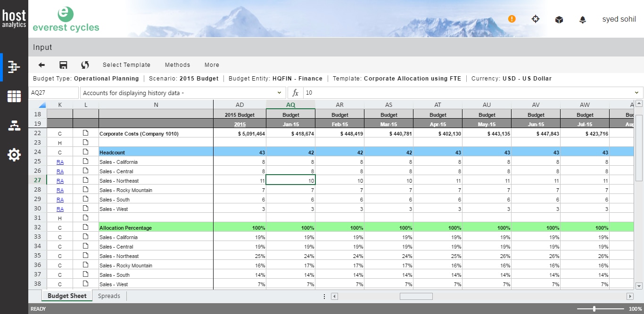Open the accounts history data dropdown
This screenshot has width=644, height=314.
[279, 93]
